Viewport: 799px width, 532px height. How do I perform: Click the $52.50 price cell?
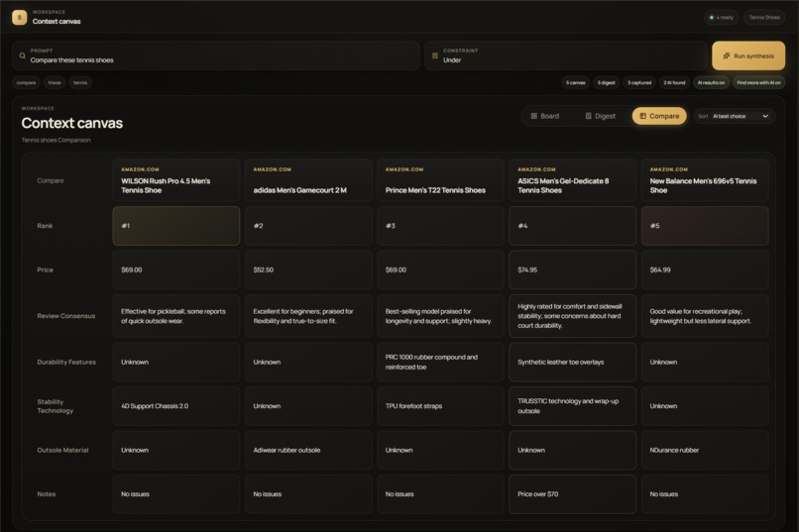(x=308, y=269)
